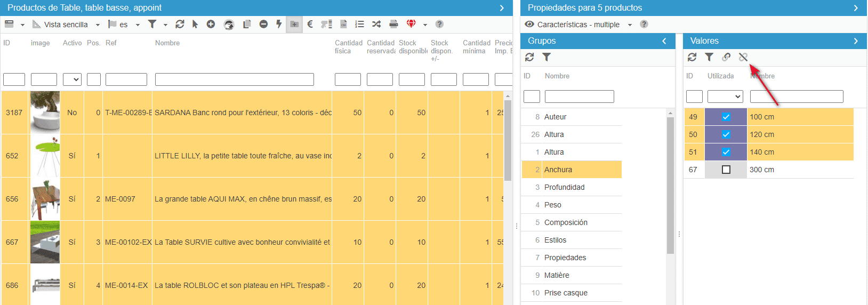The width and height of the screenshot is (868, 305).
Task: Click the link values icon in Valores
Action: tap(726, 57)
